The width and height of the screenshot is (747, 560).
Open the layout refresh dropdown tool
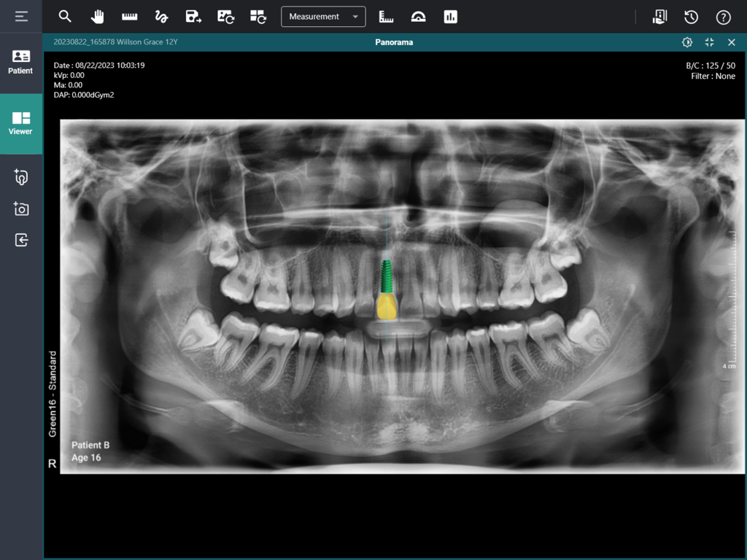click(x=258, y=16)
